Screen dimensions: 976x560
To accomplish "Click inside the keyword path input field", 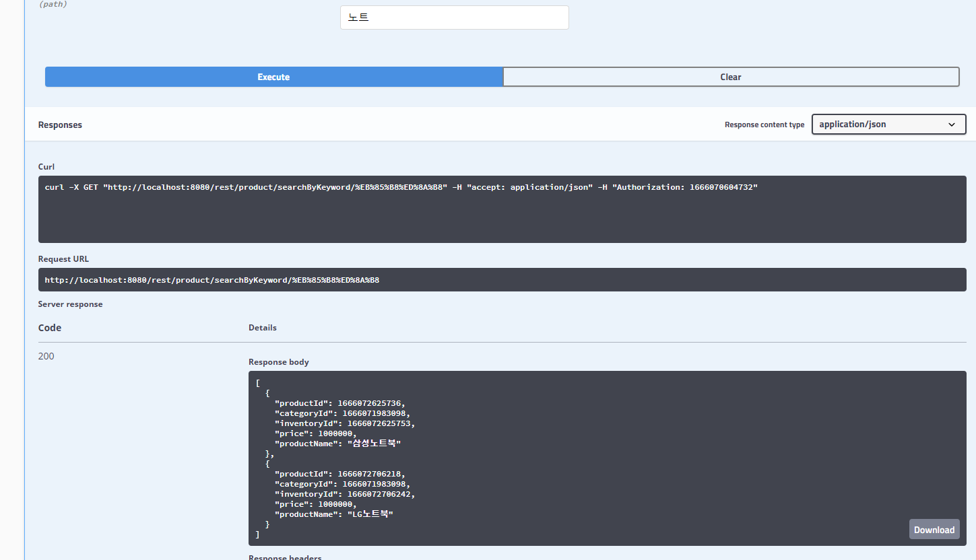I will click(454, 17).
